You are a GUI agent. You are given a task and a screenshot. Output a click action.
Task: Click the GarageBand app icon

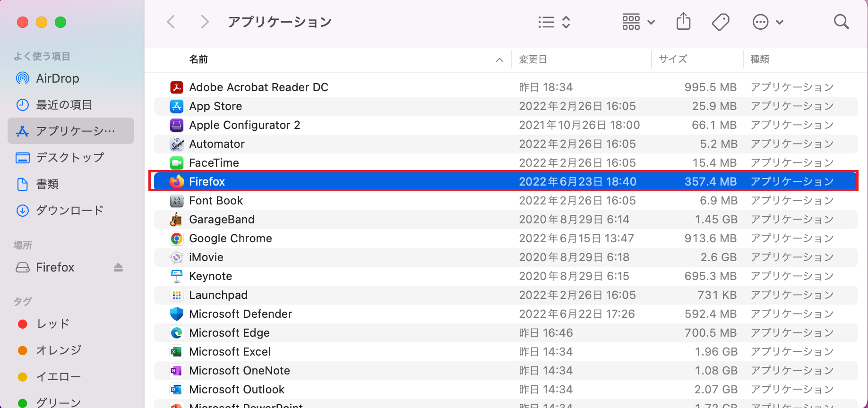click(177, 220)
